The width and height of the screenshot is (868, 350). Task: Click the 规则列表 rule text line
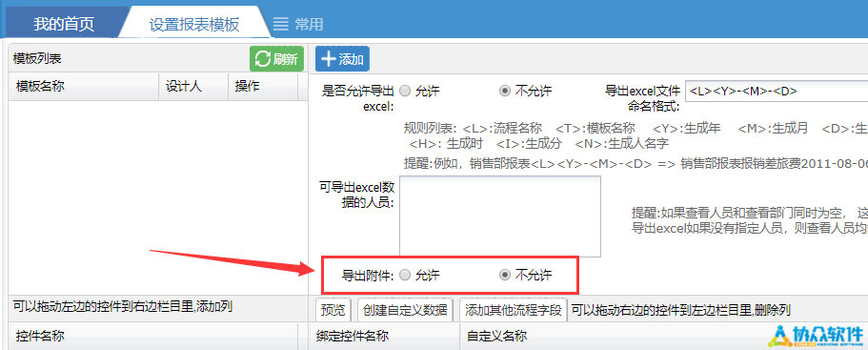pyautogui.click(x=636, y=129)
